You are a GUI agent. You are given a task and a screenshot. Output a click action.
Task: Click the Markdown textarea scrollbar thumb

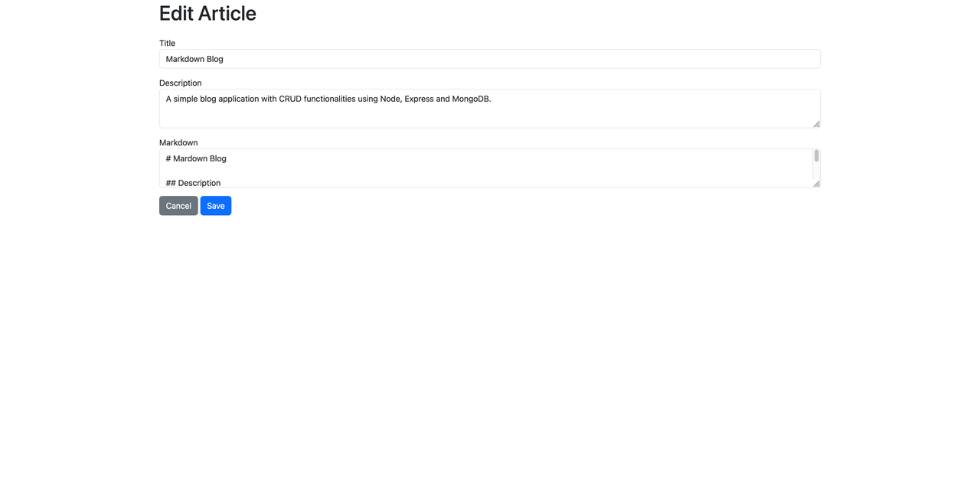(x=816, y=156)
